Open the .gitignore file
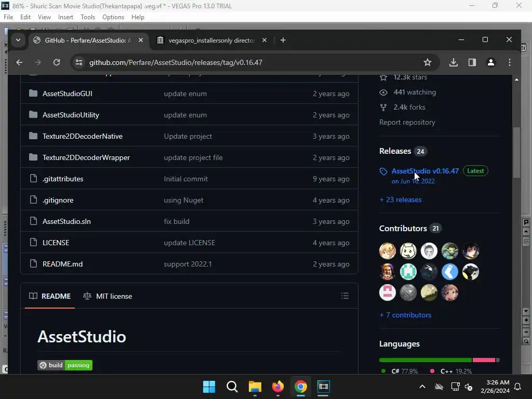532x399 pixels. [x=58, y=200]
